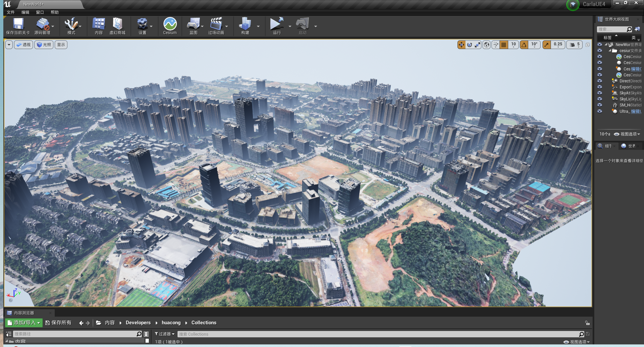644x347 pixels.
Task: Toggle grid snapping in viewport toolbar
Action: click(x=504, y=45)
